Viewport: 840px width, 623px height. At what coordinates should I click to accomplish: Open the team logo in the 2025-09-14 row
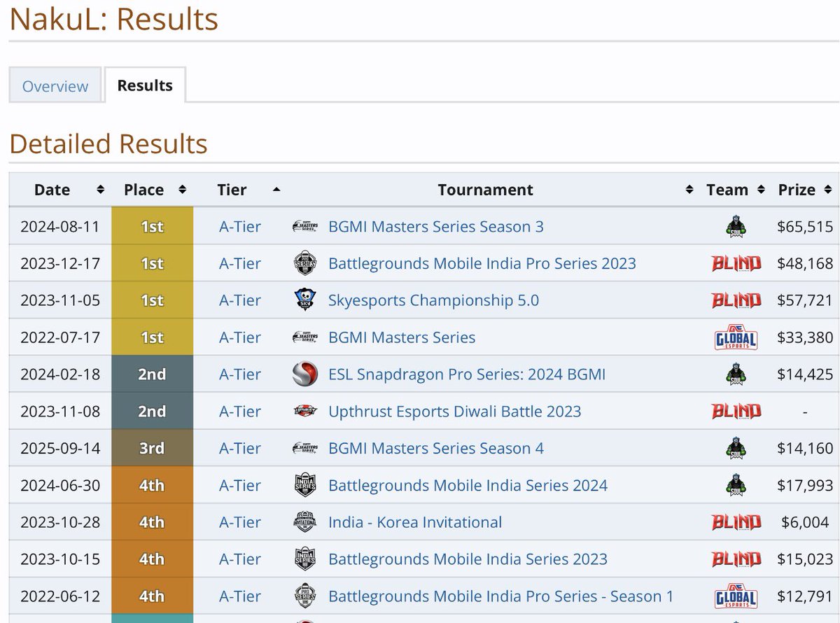[736, 448]
